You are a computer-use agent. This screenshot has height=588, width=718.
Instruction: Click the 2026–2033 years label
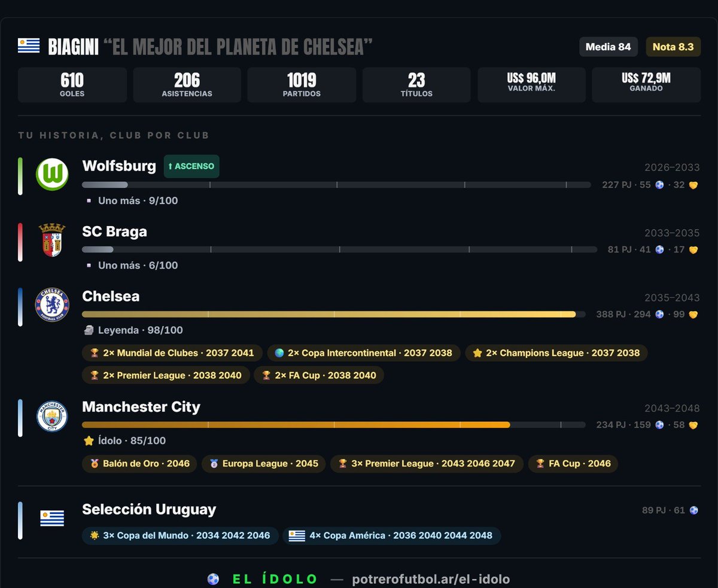coord(672,167)
